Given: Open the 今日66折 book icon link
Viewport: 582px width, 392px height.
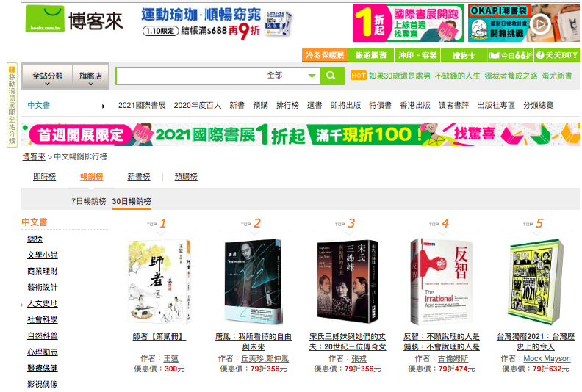Looking at the screenshot, I should 510,55.
